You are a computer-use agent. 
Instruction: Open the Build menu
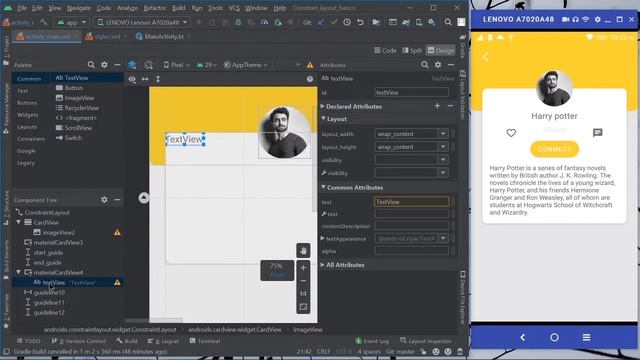pyautogui.click(x=178, y=8)
